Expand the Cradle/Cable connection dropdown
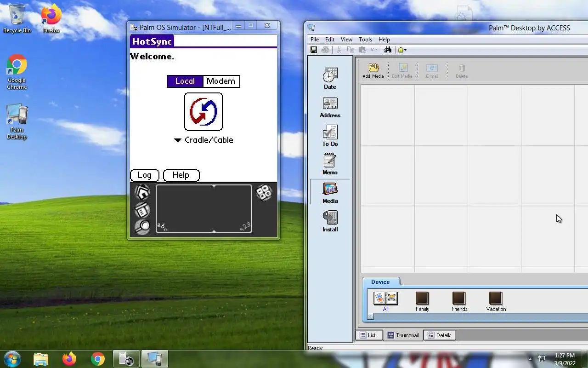This screenshot has height=368, width=588. pyautogui.click(x=204, y=140)
